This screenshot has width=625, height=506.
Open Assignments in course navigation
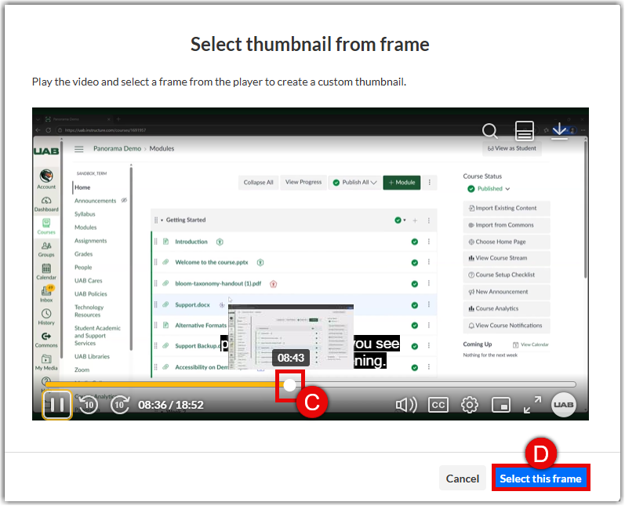click(90, 241)
